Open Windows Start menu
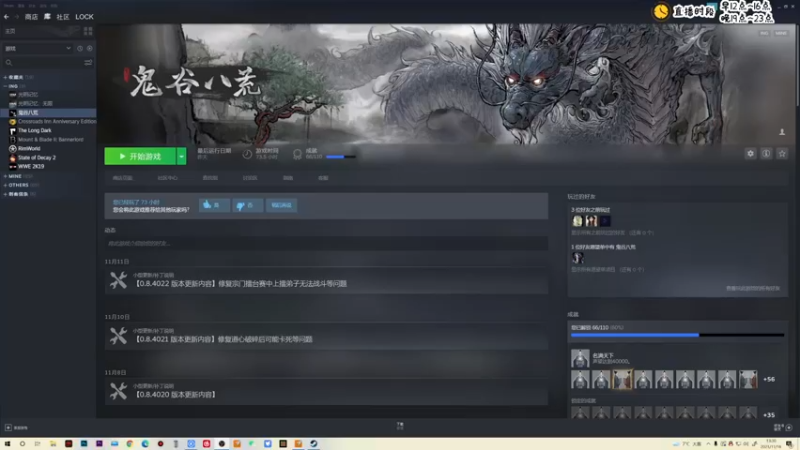 pos(7,444)
